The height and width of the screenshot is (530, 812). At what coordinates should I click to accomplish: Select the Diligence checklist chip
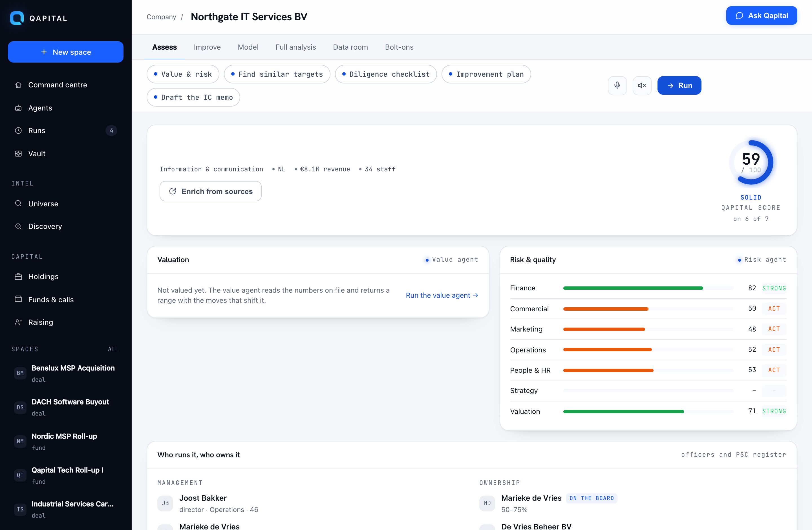(x=386, y=74)
